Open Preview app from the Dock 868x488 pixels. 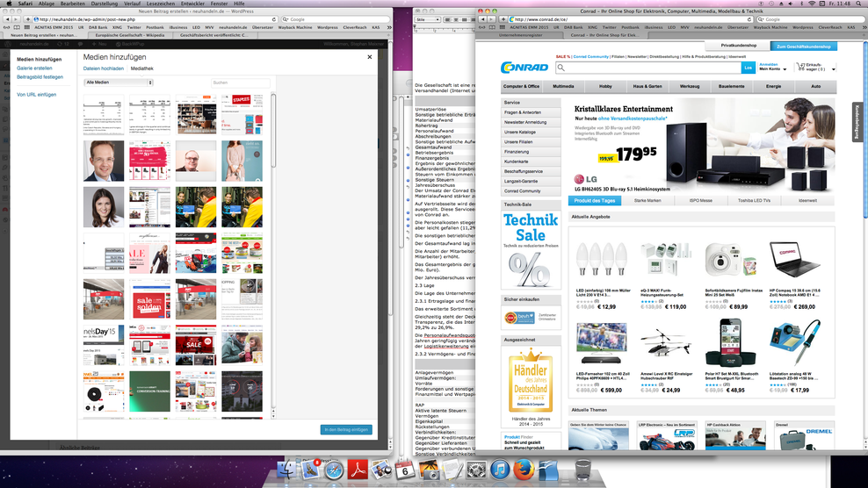pyautogui.click(x=381, y=470)
